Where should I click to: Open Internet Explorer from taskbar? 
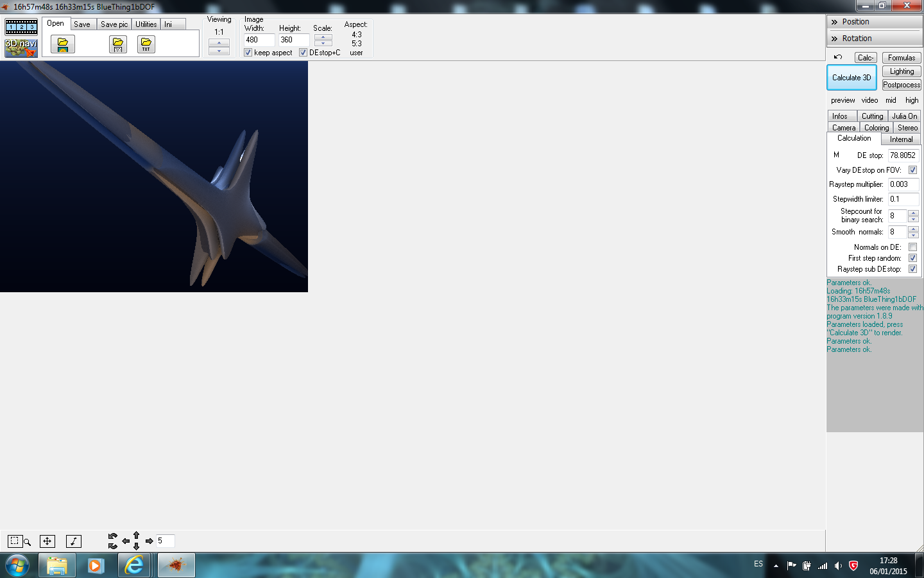134,565
